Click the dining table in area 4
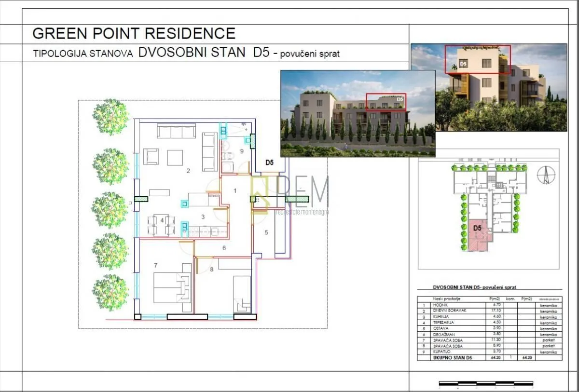The height and width of the screenshot is (392, 579). pos(161,225)
